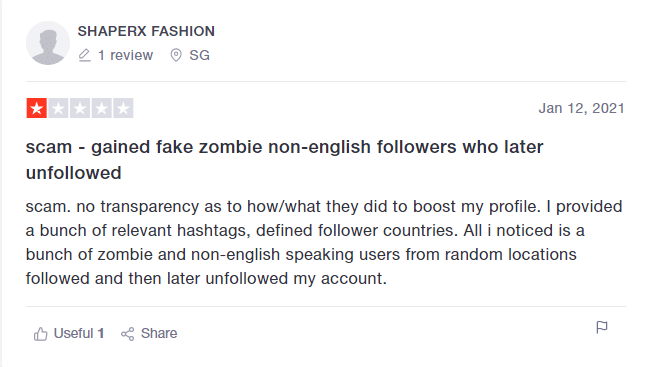Open the SHAPERX FASHION reviewer profile
The height and width of the screenshot is (367, 647).
(x=146, y=31)
